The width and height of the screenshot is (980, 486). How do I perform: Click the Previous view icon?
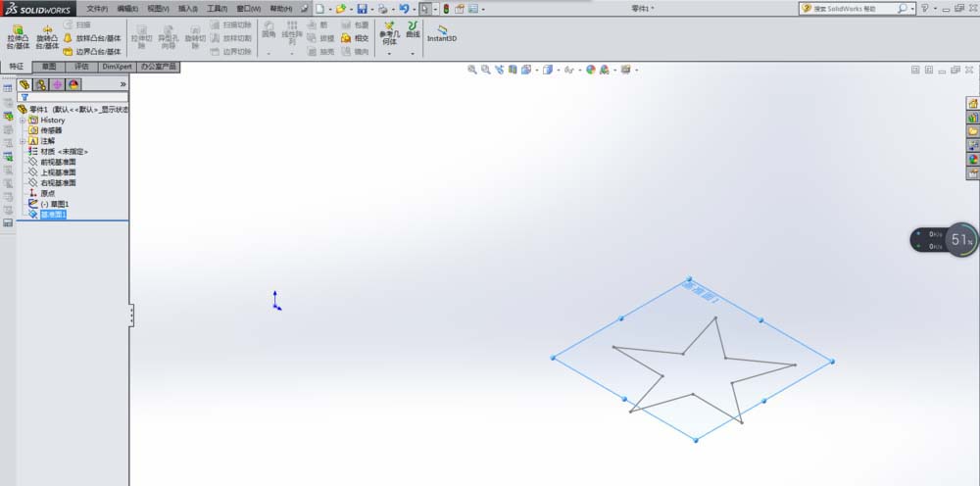coord(500,70)
